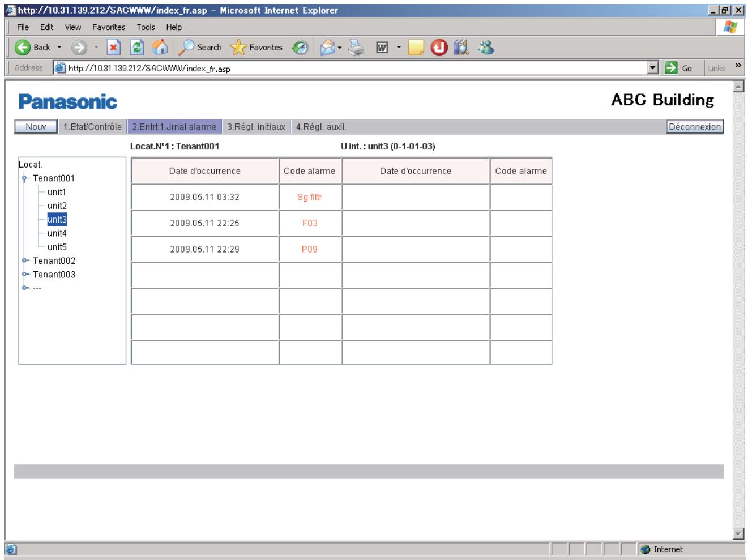This screenshot has width=748, height=560.
Task: Open the Help menu
Action: (x=174, y=27)
